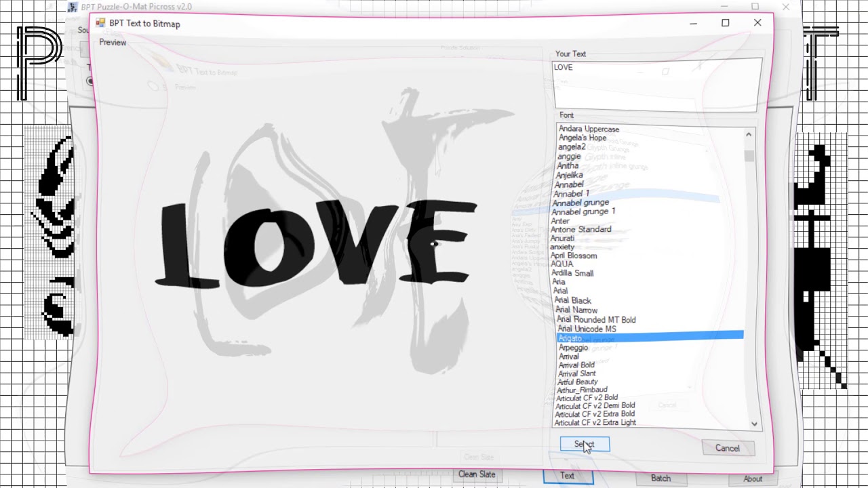Select the Arrival Bold font
The width and height of the screenshot is (868, 488).
[x=576, y=365]
